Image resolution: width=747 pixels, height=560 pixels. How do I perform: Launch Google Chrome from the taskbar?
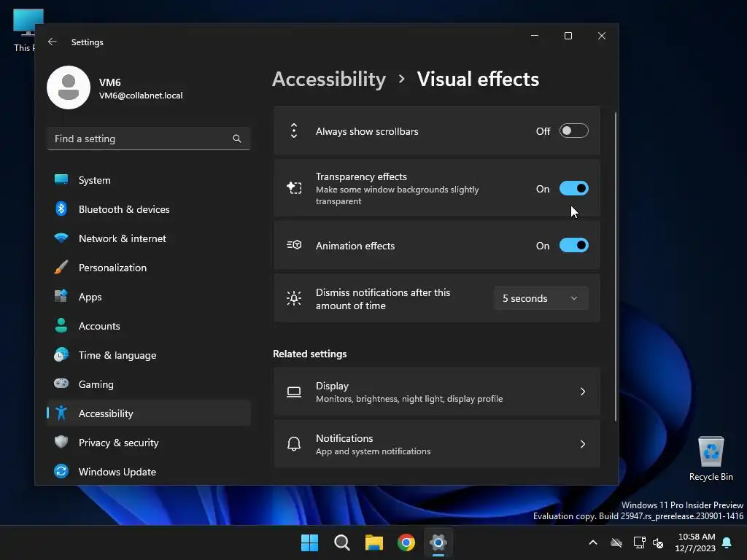pyautogui.click(x=406, y=542)
